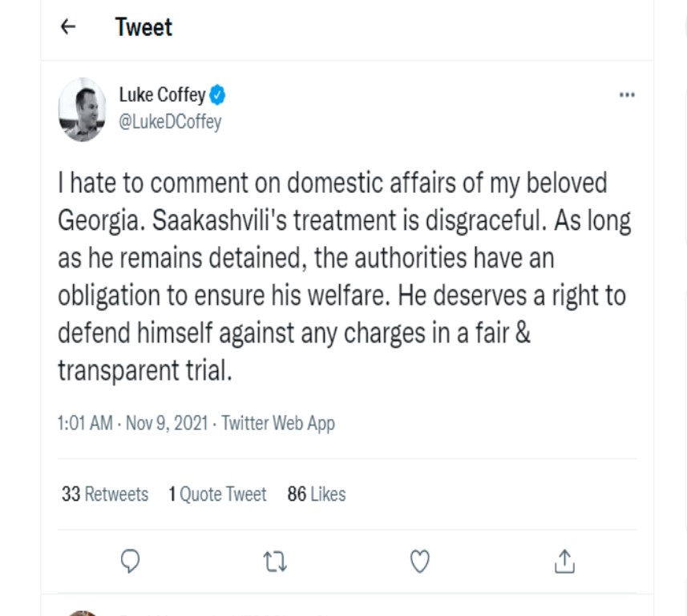Viewport: 687px width, 616px height.
Task: Click the partially visible reply avatar at bottom
Action: point(83,612)
